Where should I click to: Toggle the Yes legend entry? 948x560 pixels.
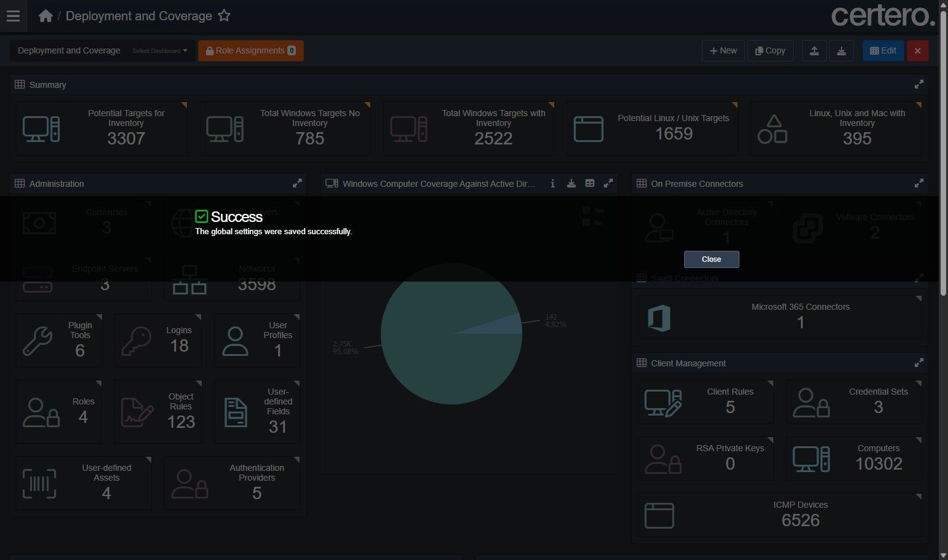pyautogui.click(x=594, y=211)
